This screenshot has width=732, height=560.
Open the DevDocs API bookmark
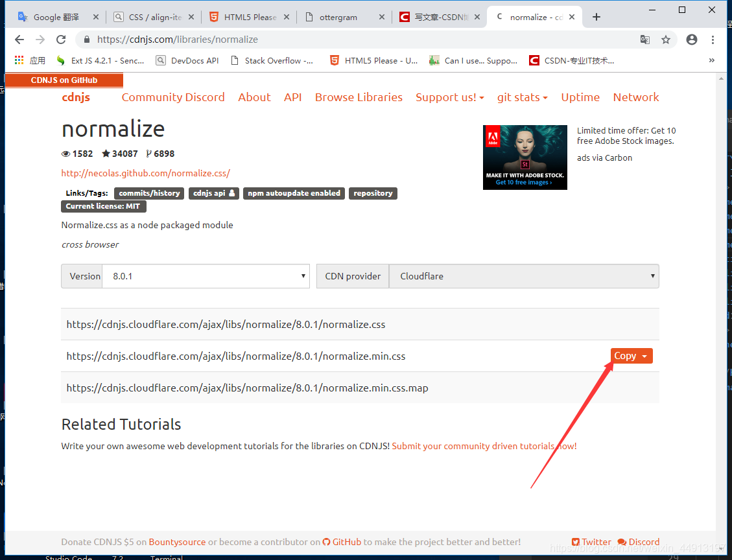(187, 61)
